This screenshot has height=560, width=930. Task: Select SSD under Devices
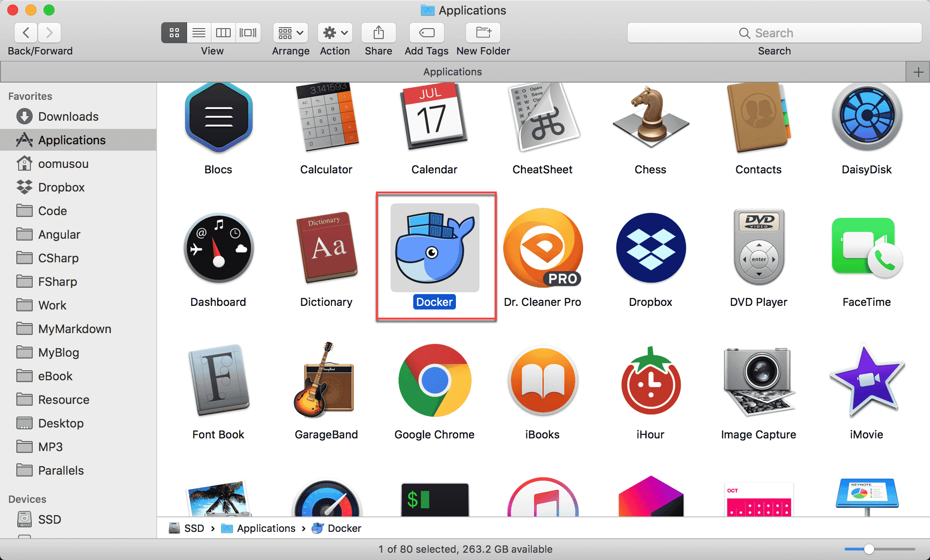[78, 520]
